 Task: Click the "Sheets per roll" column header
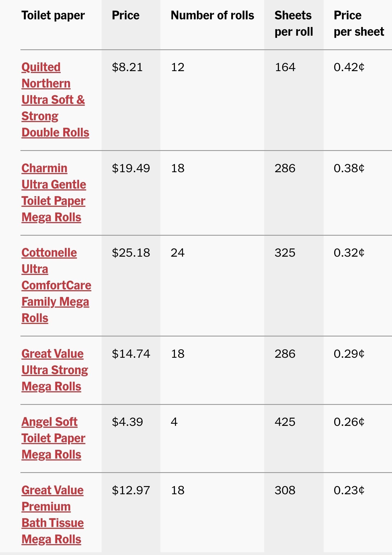pyautogui.click(x=293, y=23)
